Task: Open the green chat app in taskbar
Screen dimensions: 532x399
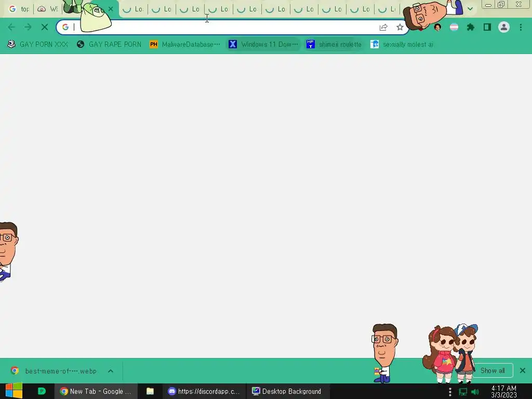Action: [x=42, y=391]
